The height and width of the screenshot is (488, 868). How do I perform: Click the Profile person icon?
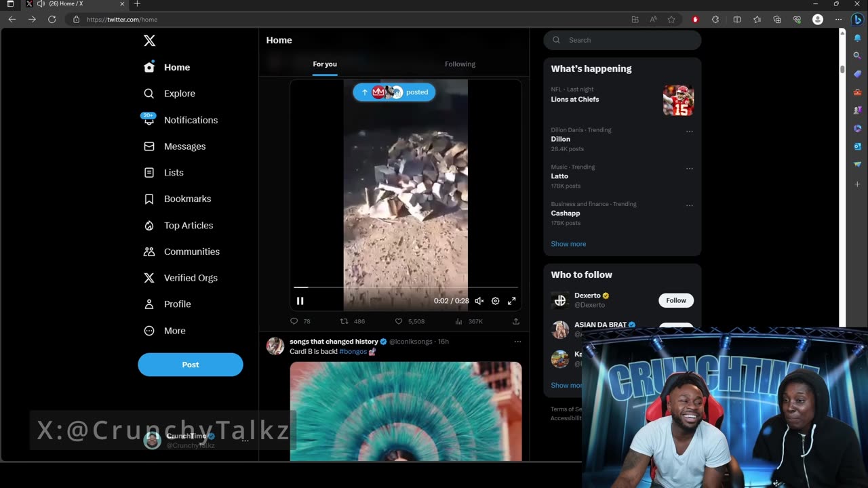[149, 304]
